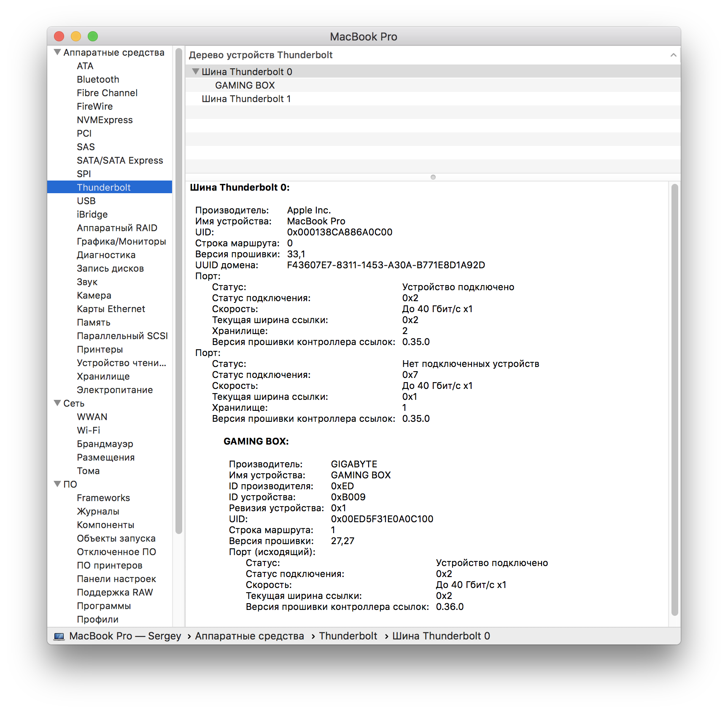Click Аппаратные средства in path bar
This screenshot has width=728, height=712.
tap(249, 636)
